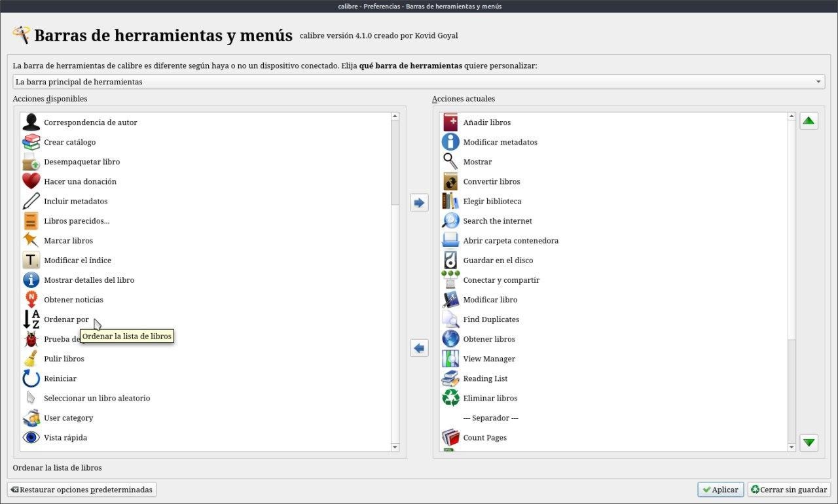This screenshot has width=838, height=504.
Task: Click the Añadir libros red book icon
Action: click(x=450, y=122)
